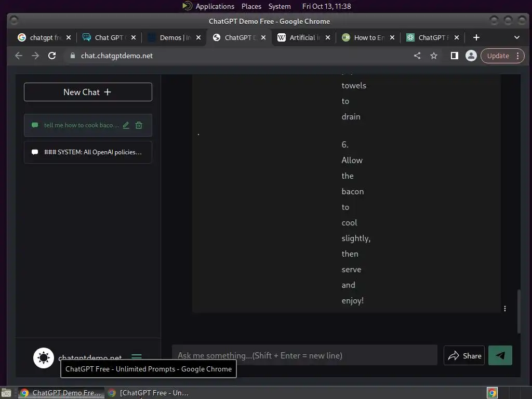Delete the 'tell me how to cook bacon' chat
532x399 pixels.
click(x=139, y=125)
